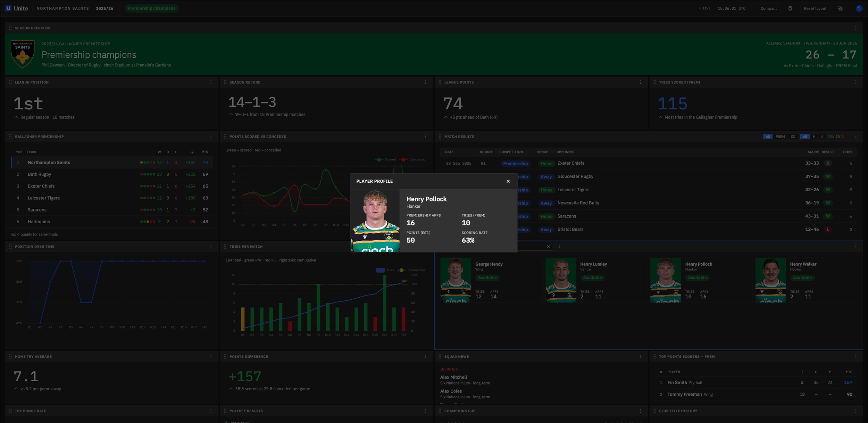Select the Harlequins table row

(112, 222)
